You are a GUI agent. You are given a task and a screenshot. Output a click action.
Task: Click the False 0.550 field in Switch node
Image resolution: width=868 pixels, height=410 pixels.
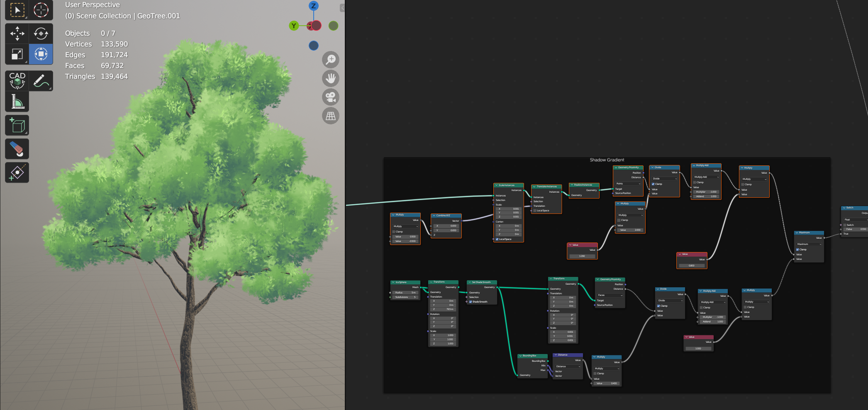tap(856, 229)
